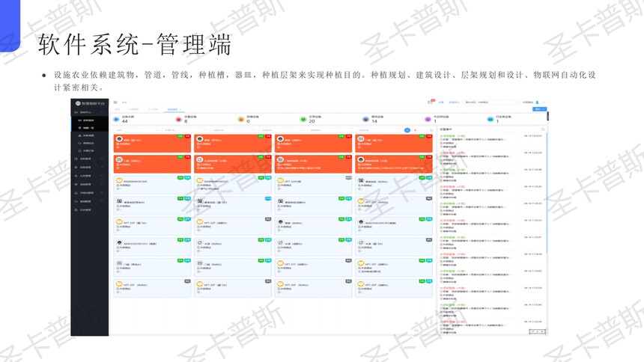Click the second blue link 应用中心 in header
This screenshot has width=644, height=362.
[x=454, y=102]
